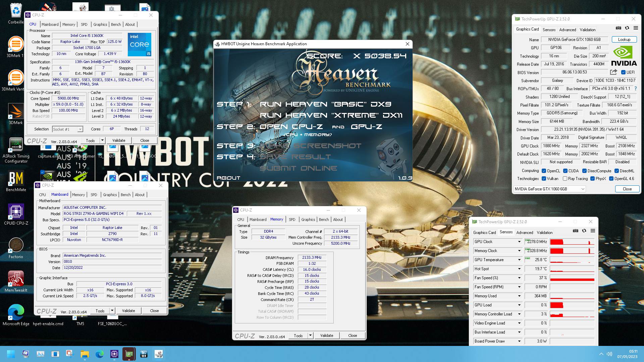Click the GPU-Z green card taskbar icon
644x362 pixels.
pos(129,354)
